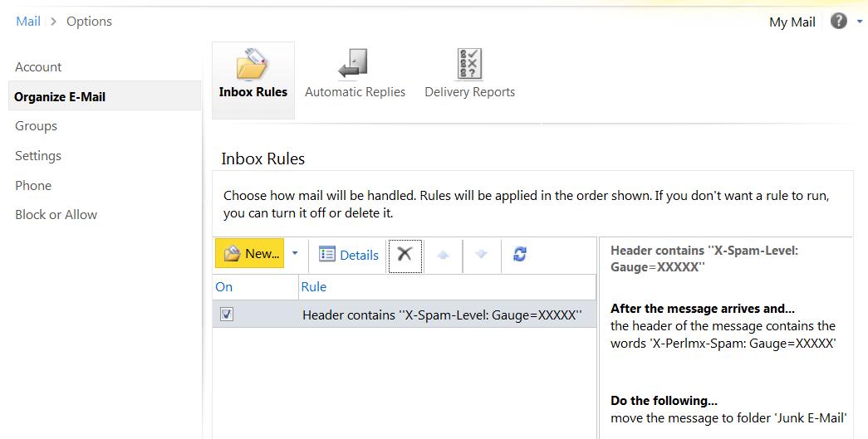
Task: Select Account in the sidebar
Action: click(x=38, y=67)
